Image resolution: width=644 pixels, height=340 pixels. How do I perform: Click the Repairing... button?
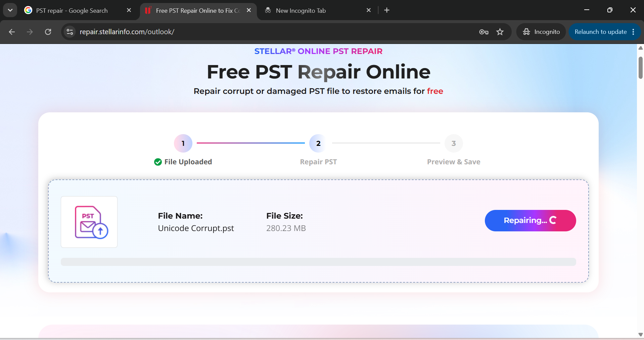(x=530, y=221)
